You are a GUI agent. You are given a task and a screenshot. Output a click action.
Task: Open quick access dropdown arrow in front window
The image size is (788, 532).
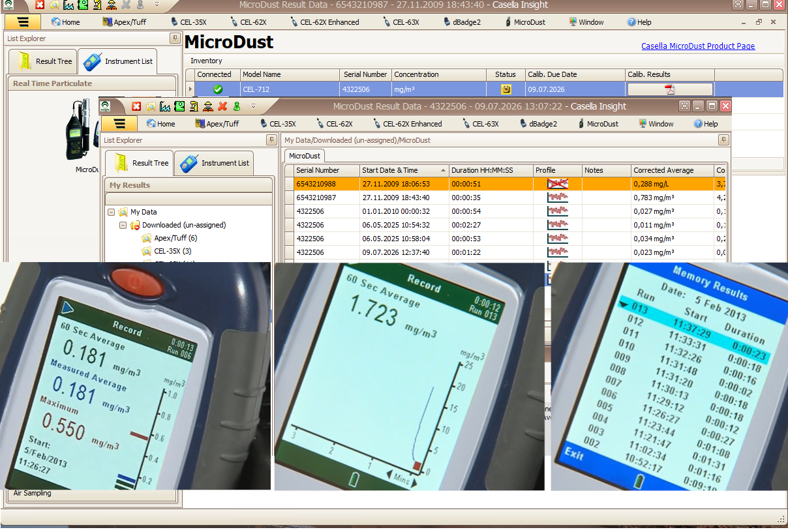tap(254, 106)
